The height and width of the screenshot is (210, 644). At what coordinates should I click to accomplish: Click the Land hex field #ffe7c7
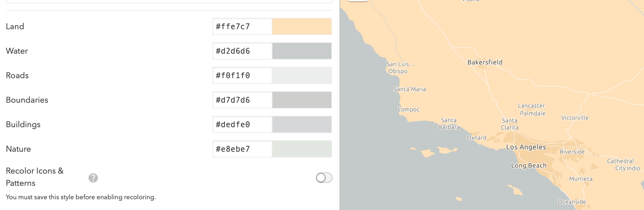click(242, 27)
